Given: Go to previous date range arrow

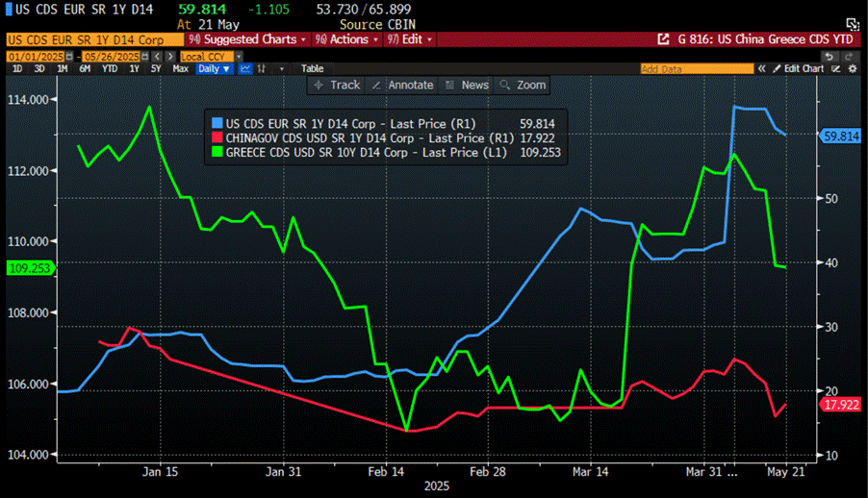Looking at the screenshot, I should [157, 57].
